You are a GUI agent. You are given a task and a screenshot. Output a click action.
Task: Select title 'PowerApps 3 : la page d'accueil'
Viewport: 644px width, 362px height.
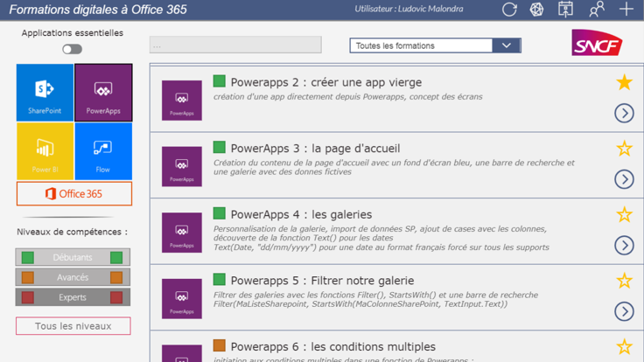(x=315, y=149)
